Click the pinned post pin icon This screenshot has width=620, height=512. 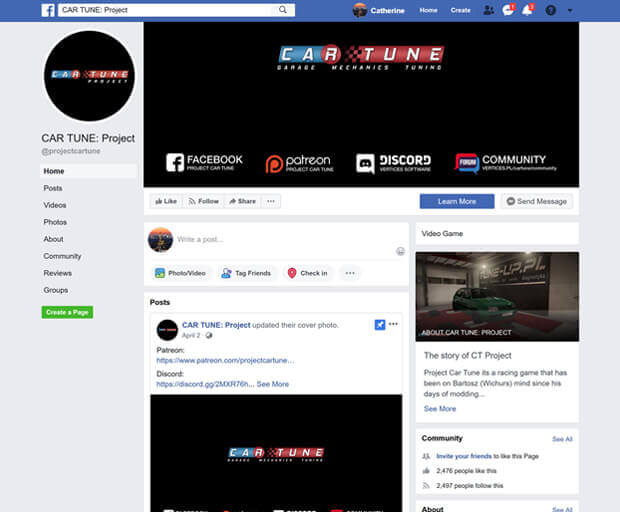click(x=379, y=325)
